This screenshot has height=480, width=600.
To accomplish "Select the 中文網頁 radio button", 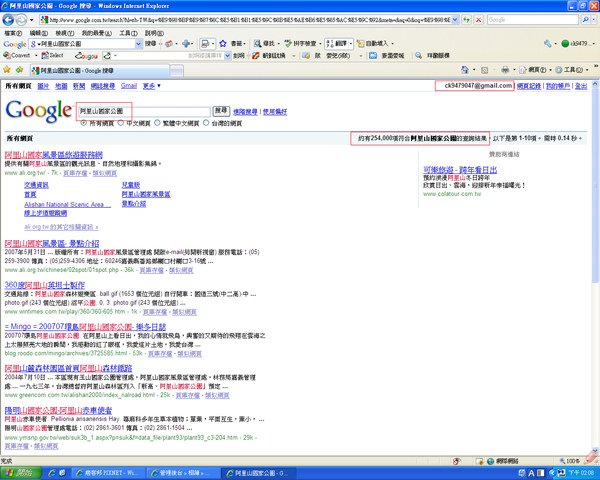I will pyautogui.click(x=121, y=123).
